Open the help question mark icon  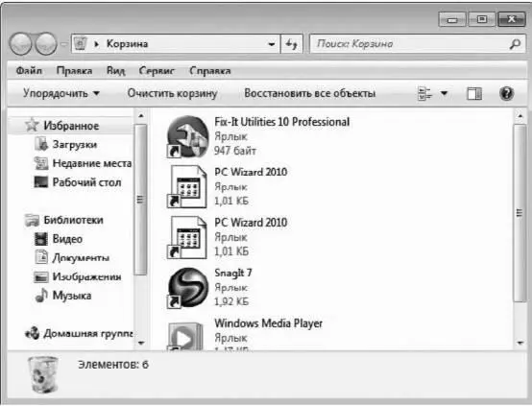click(x=506, y=93)
